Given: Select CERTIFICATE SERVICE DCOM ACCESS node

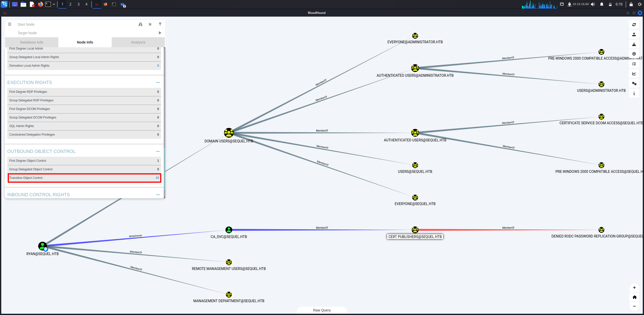Looking at the screenshot, I should pos(601,116).
